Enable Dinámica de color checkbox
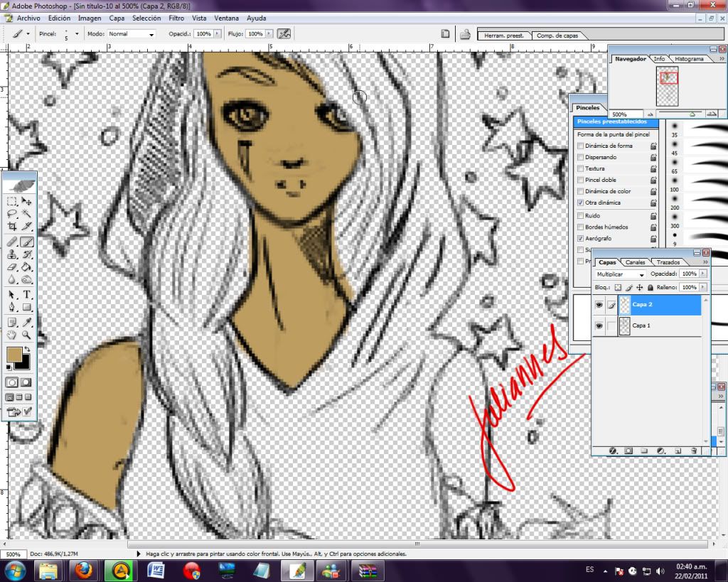 (580, 191)
